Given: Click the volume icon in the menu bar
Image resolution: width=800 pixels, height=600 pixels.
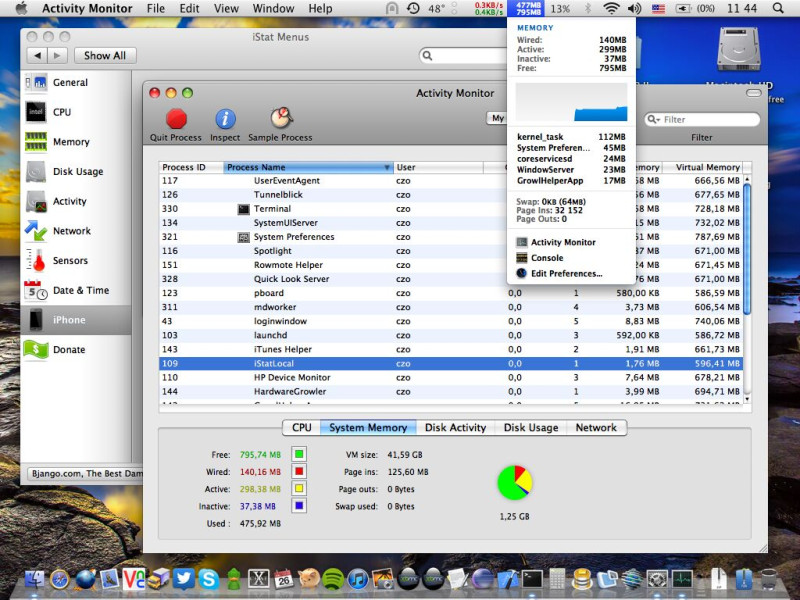Looking at the screenshot, I should (634, 8).
